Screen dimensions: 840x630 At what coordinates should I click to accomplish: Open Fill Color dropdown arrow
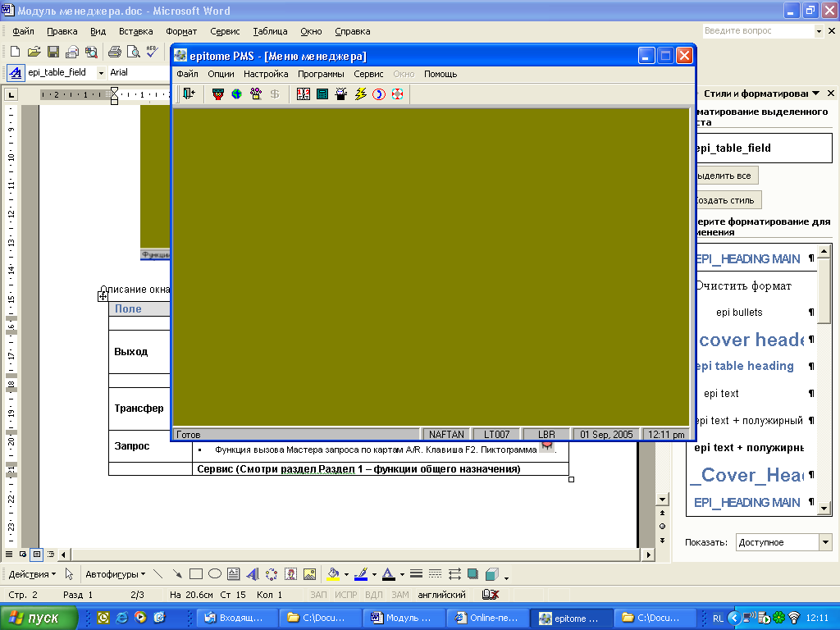click(x=346, y=575)
